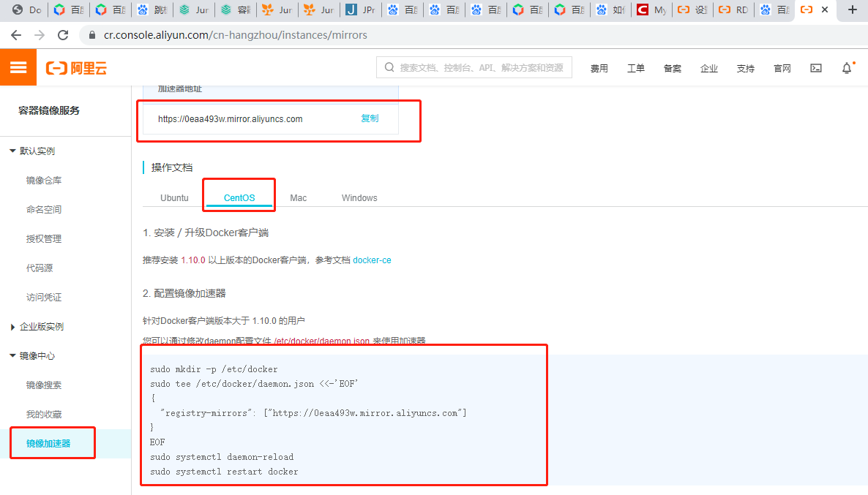This screenshot has width=868, height=495.
Task: Open the Cloud Shell terminal icon
Action: (816, 68)
